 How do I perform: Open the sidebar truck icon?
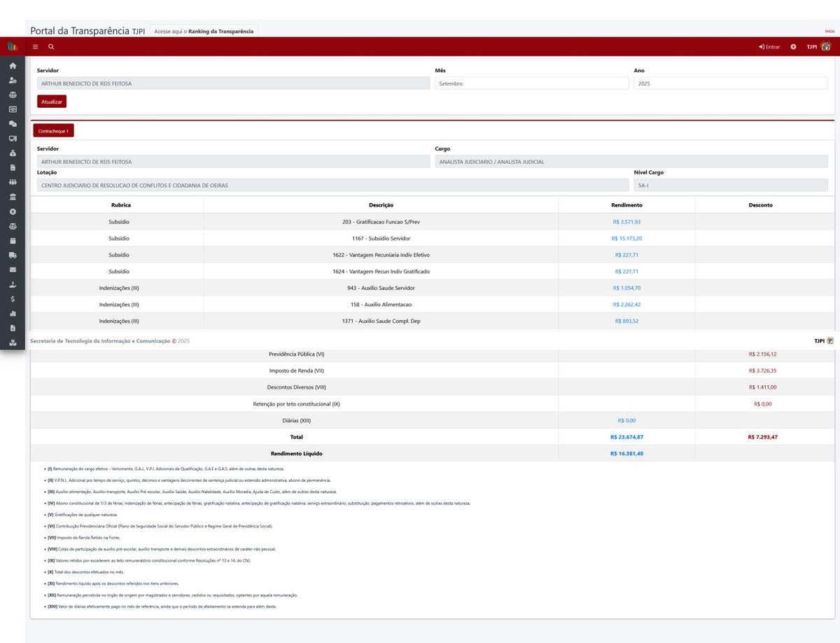(13, 255)
